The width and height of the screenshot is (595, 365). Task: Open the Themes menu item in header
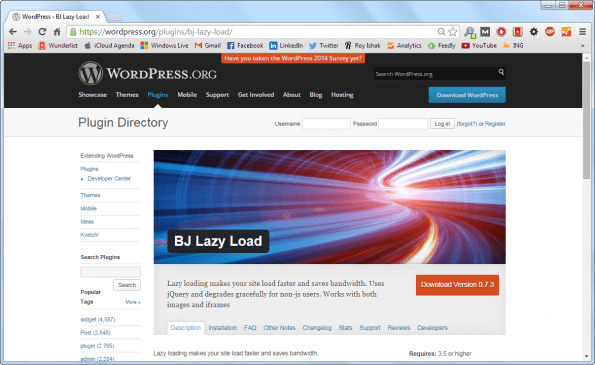pos(127,95)
